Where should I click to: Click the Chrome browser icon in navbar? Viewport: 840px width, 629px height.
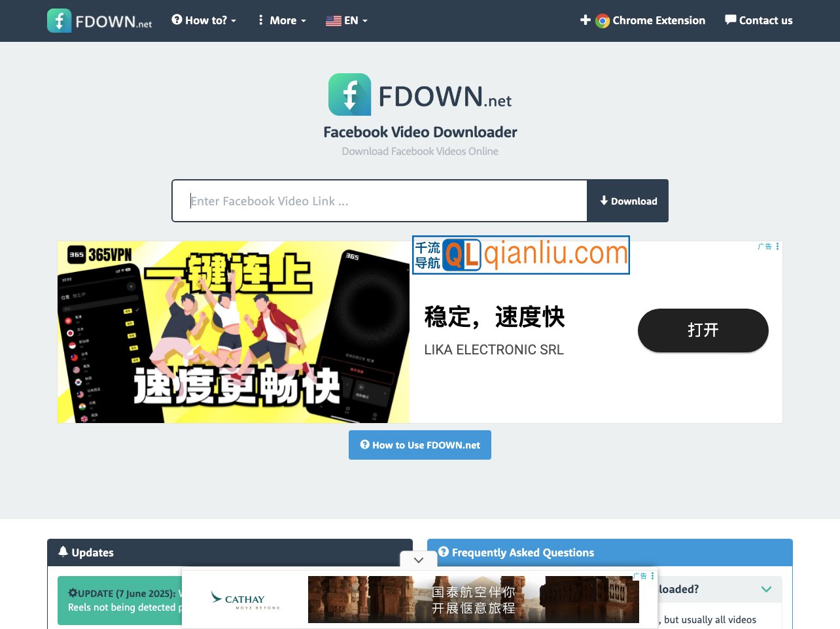click(603, 20)
